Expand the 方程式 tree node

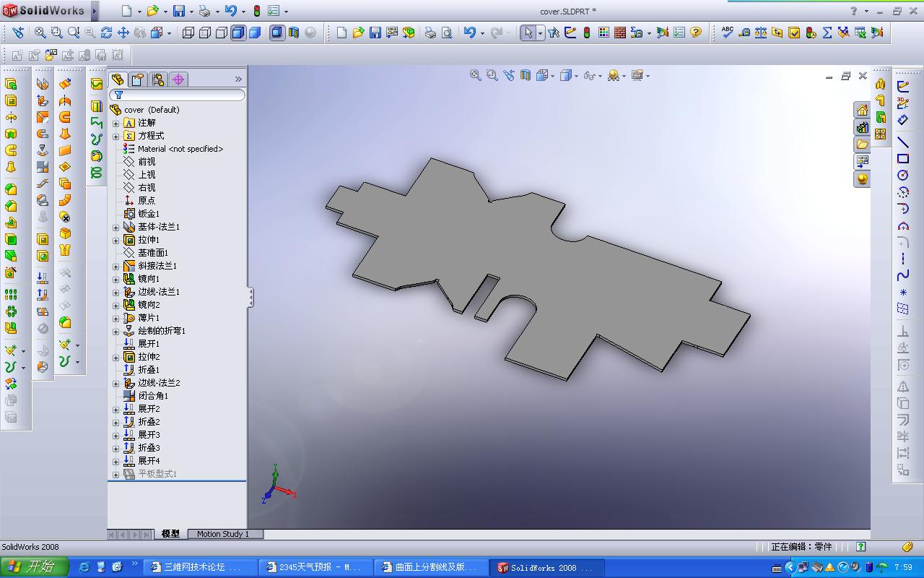tap(116, 136)
